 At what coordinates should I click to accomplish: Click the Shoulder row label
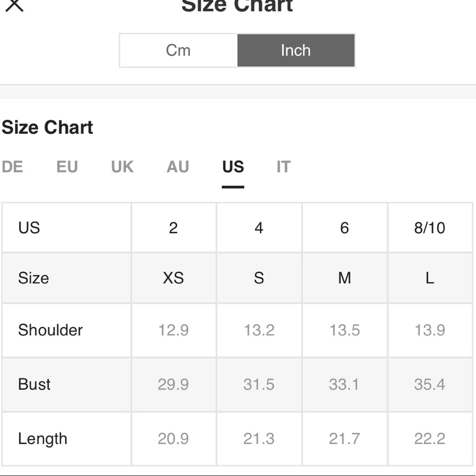tap(50, 330)
